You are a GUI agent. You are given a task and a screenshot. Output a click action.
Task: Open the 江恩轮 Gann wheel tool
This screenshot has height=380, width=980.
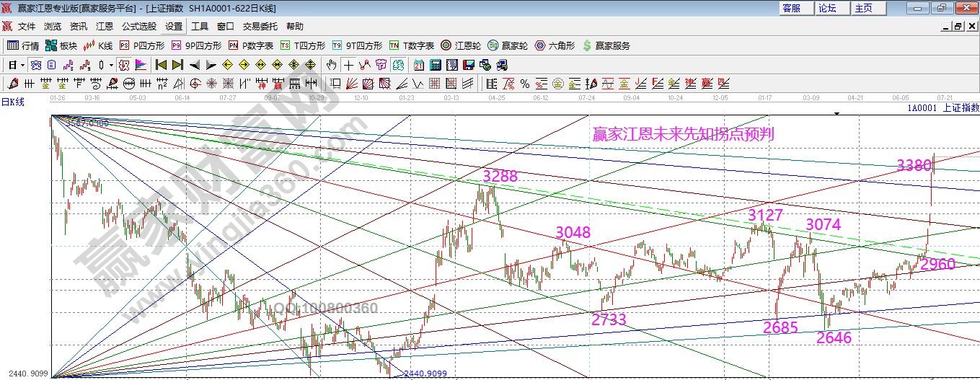(461, 45)
